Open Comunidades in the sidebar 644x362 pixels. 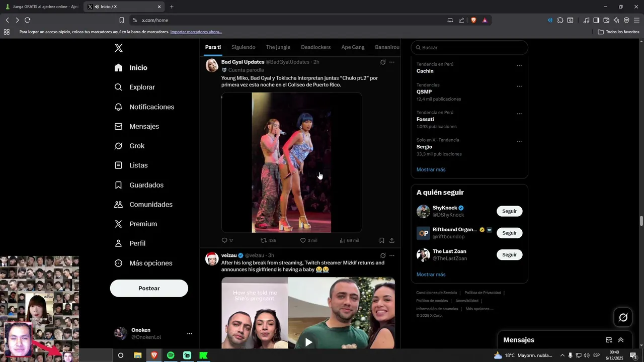pyautogui.click(x=143, y=204)
